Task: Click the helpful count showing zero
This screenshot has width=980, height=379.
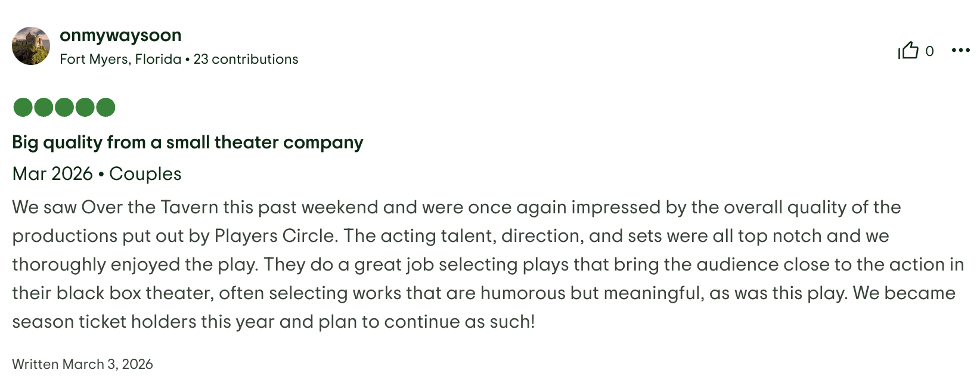Action: coord(929,51)
